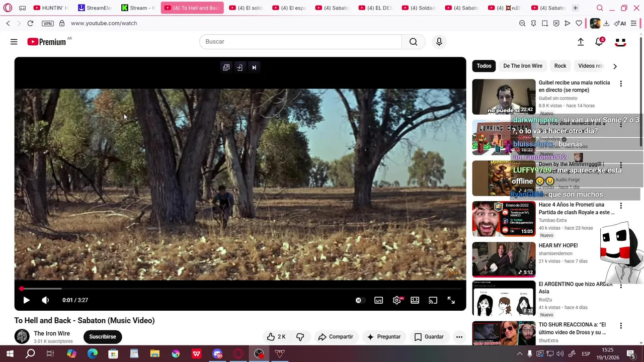
Task: Switch to the Kick Stream tab
Action: pos(138,8)
